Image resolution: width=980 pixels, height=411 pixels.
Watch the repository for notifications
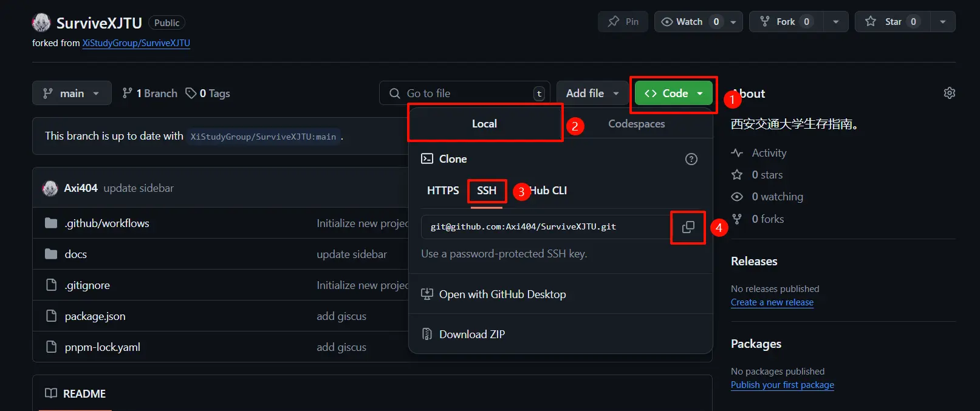click(690, 22)
